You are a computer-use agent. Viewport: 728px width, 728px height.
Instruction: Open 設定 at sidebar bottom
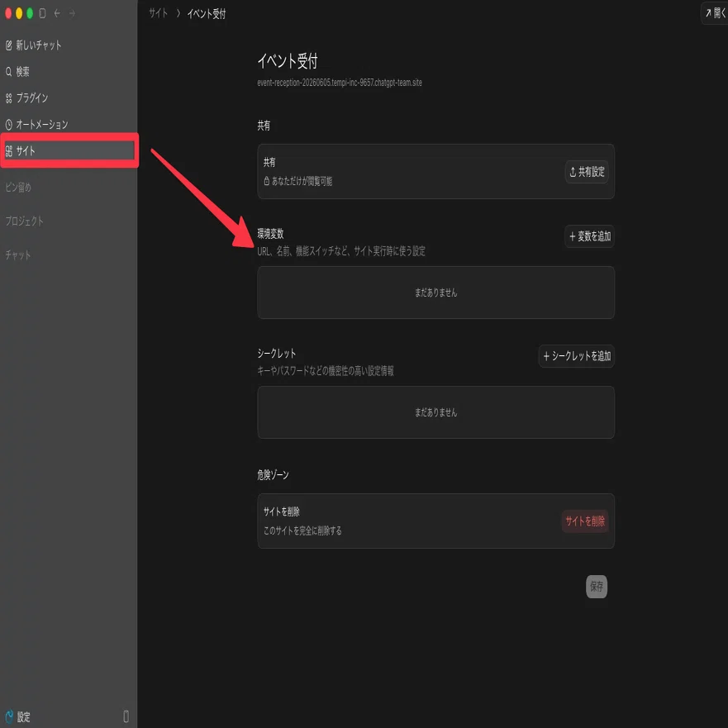point(18,716)
